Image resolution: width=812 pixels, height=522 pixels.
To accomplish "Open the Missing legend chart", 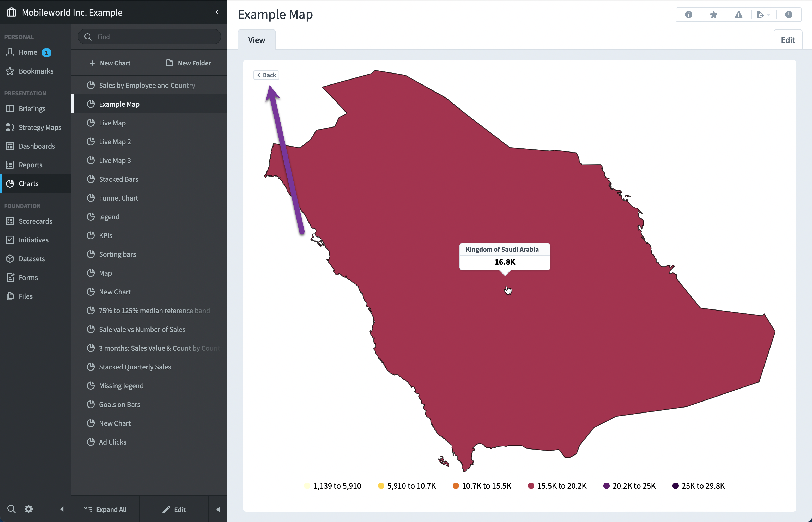I will (x=149, y=385).
